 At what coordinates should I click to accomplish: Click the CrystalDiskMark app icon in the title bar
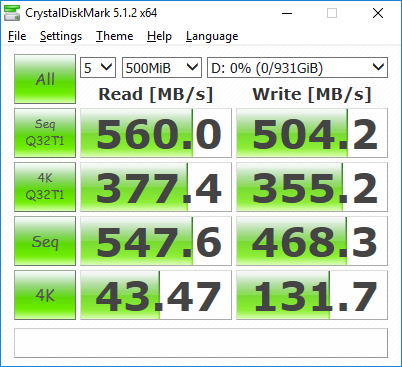click(12, 13)
